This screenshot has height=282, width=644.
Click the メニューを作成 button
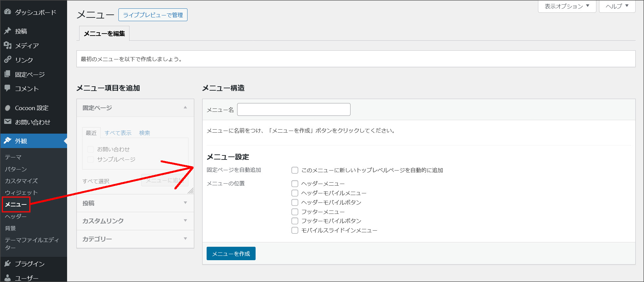click(231, 253)
